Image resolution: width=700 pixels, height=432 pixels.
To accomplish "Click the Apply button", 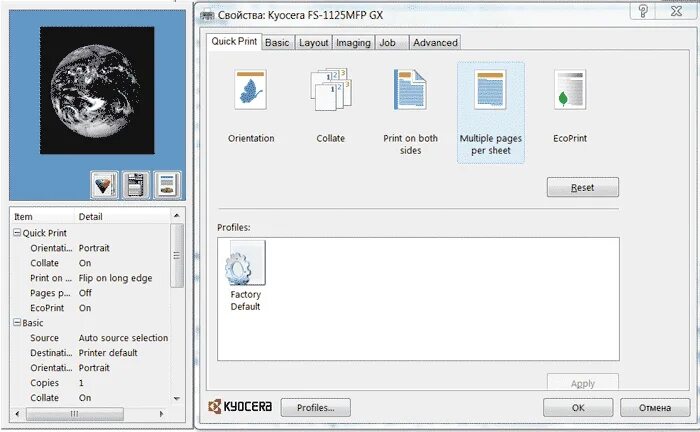I will [x=583, y=382].
